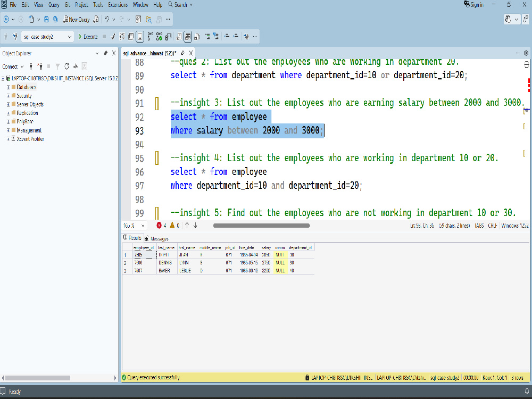Click the red error count icon
Viewport: 532px width, 399px height.
(159, 225)
